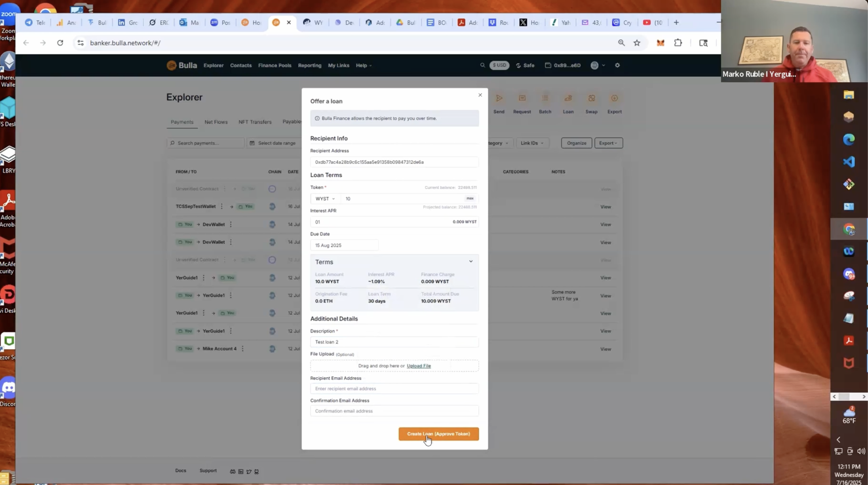Image resolution: width=868 pixels, height=485 pixels.
Task: Open the WYST token dropdown
Action: pos(325,198)
